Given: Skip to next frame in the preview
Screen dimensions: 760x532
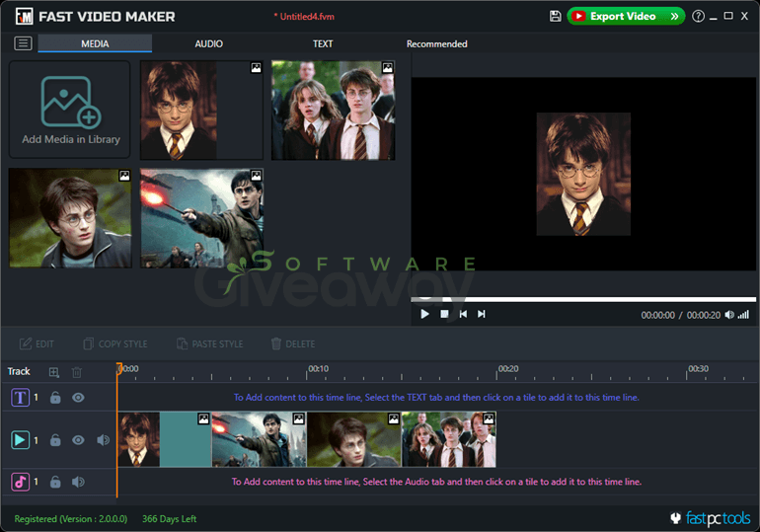Looking at the screenshot, I should coord(482,314).
